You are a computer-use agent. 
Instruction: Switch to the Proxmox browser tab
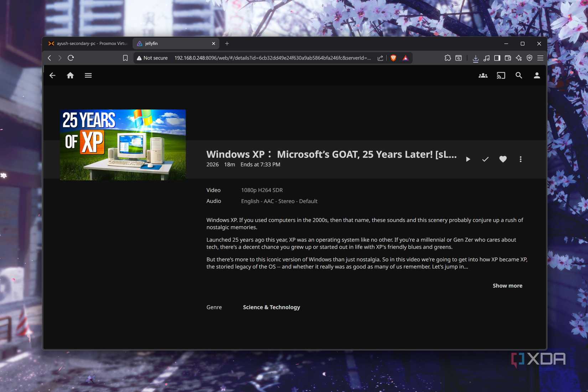point(88,43)
